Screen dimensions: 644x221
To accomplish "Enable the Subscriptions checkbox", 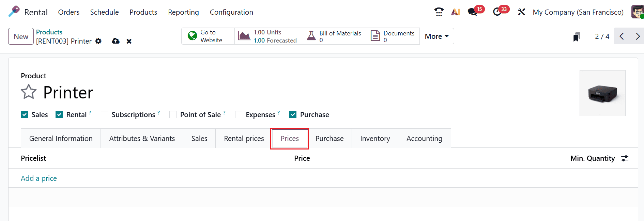I will point(105,115).
